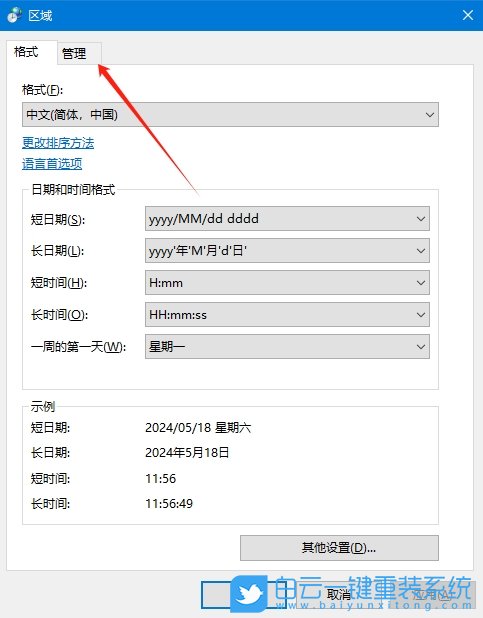Click the 一周的第一天(W): label
This screenshot has height=618, width=483.
pyautogui.click(x=78, y=347)
